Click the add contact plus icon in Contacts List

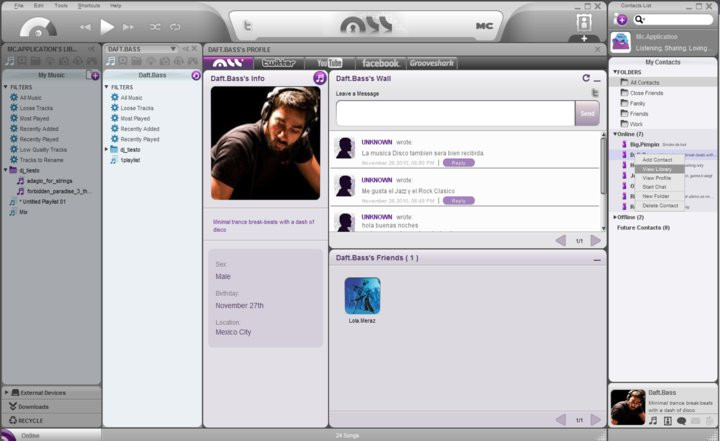pos(621,20)
